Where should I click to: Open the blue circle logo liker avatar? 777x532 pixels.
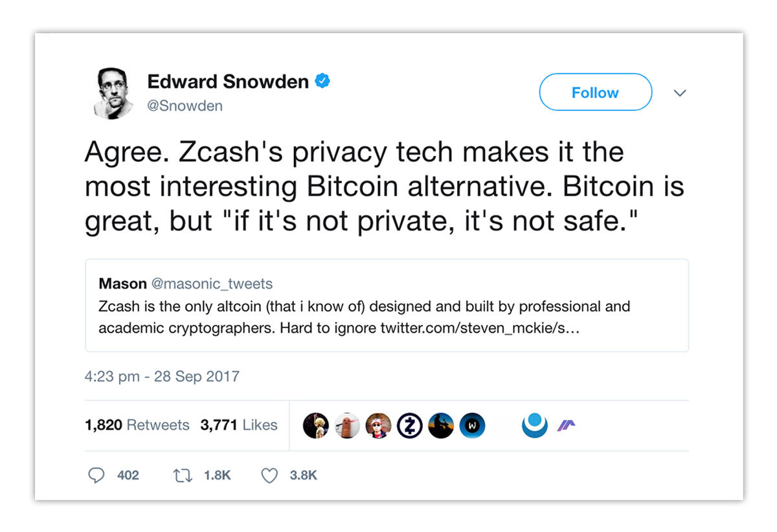point(535,425)
